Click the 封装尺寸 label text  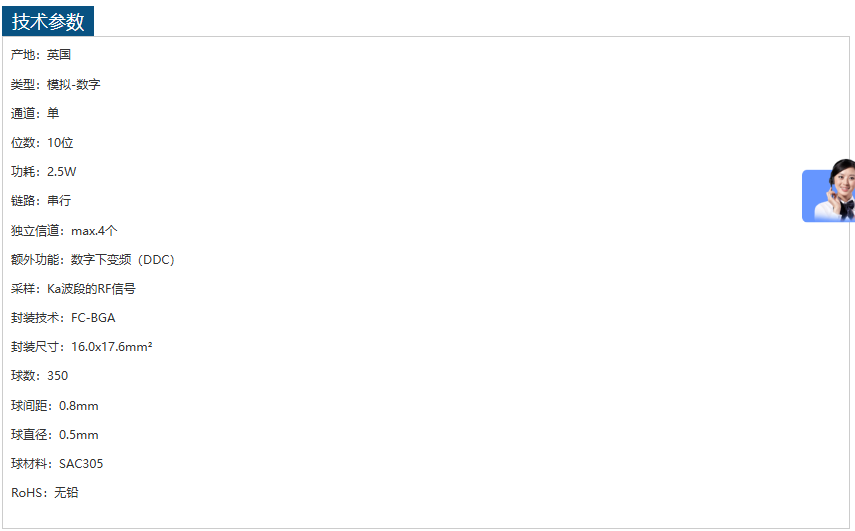[36, 347]
